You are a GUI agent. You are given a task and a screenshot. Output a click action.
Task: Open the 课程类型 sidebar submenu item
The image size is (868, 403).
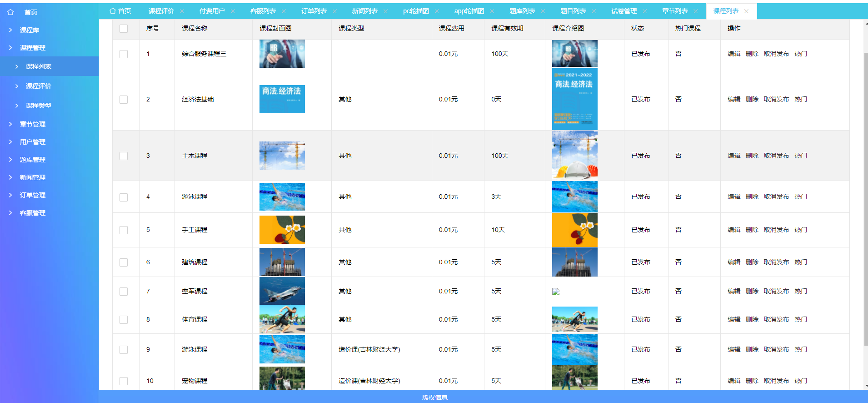[38, 106]
